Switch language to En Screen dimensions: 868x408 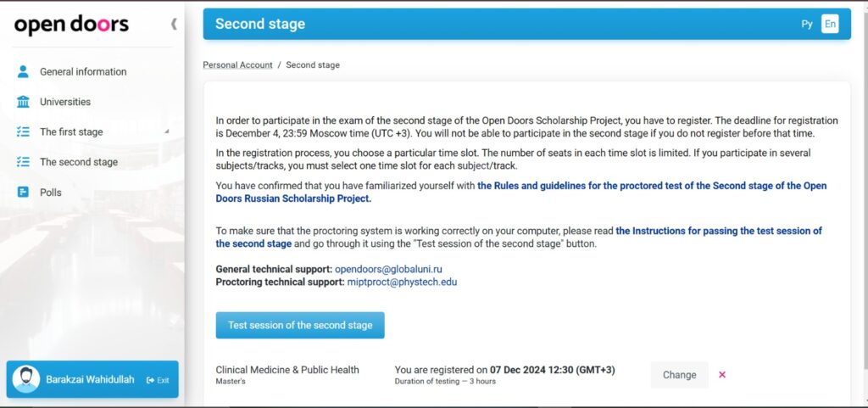click(x=830, y=24)
